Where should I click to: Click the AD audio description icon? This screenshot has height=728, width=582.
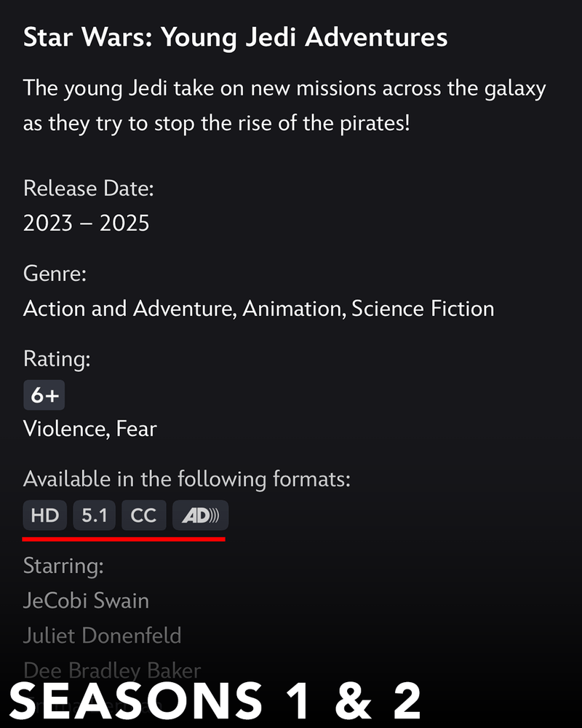point(200,515)
